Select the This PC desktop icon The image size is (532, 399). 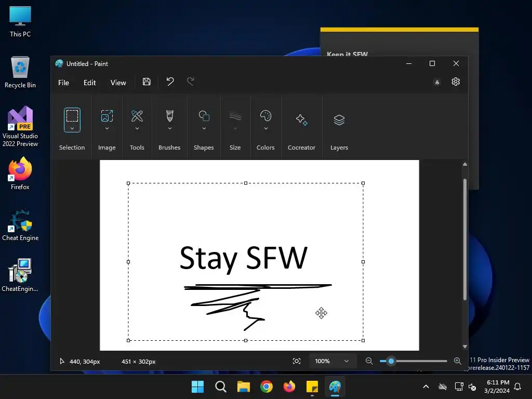pyautogui.click(x=20, y=21)
